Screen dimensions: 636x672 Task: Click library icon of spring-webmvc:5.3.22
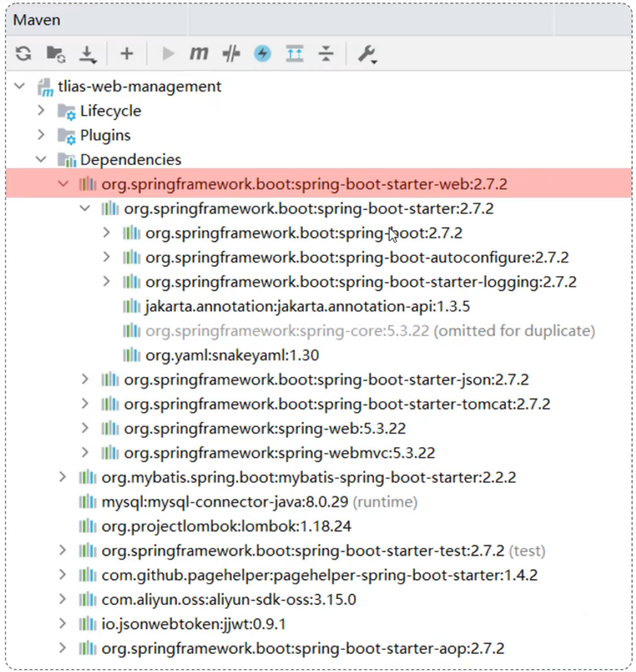tap(110, 452)
